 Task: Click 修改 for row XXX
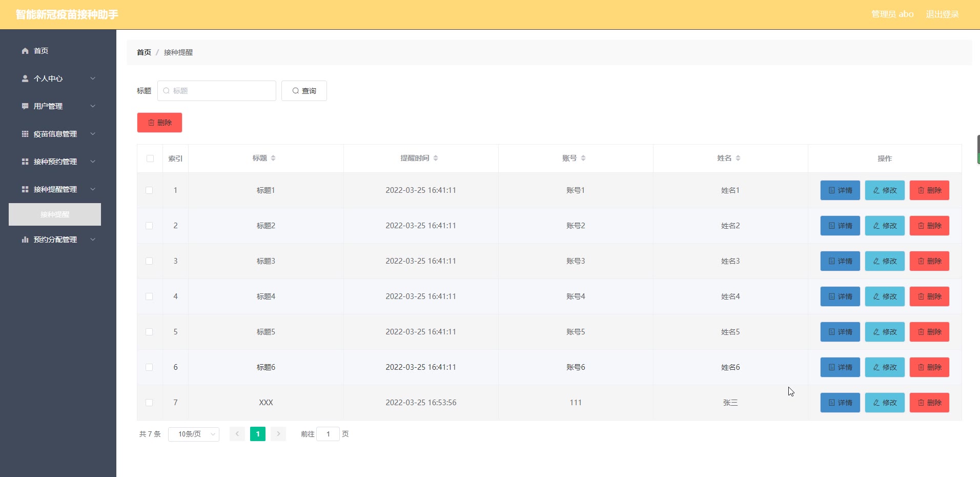pos(885,403)
